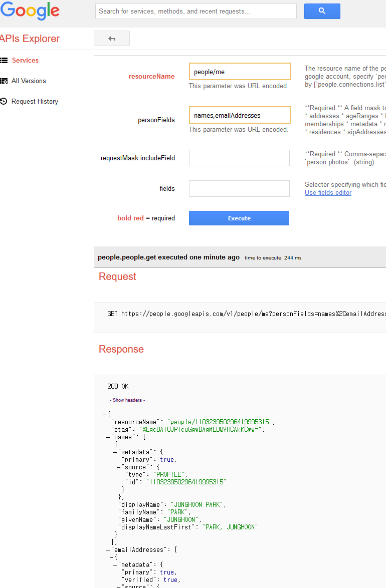This screenshot has height=588, width=386.
Task: Click the empty fields input box
Action: [x=239, y=188]
